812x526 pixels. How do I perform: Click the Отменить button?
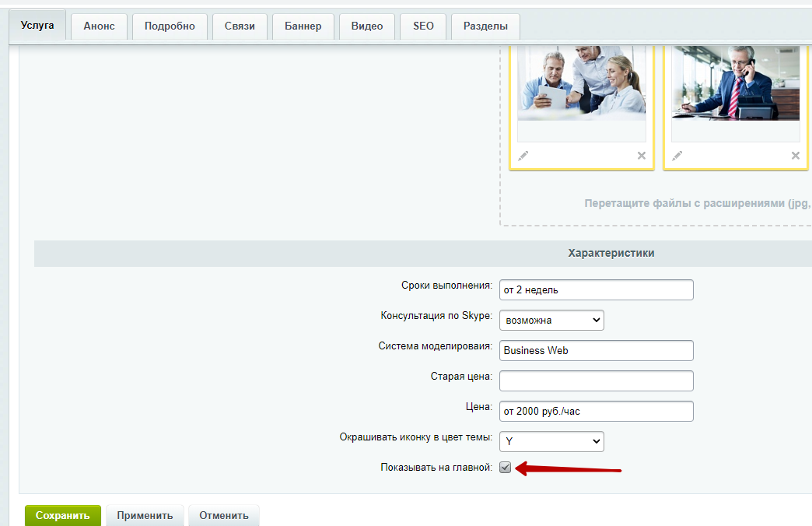tap(224, 515)
